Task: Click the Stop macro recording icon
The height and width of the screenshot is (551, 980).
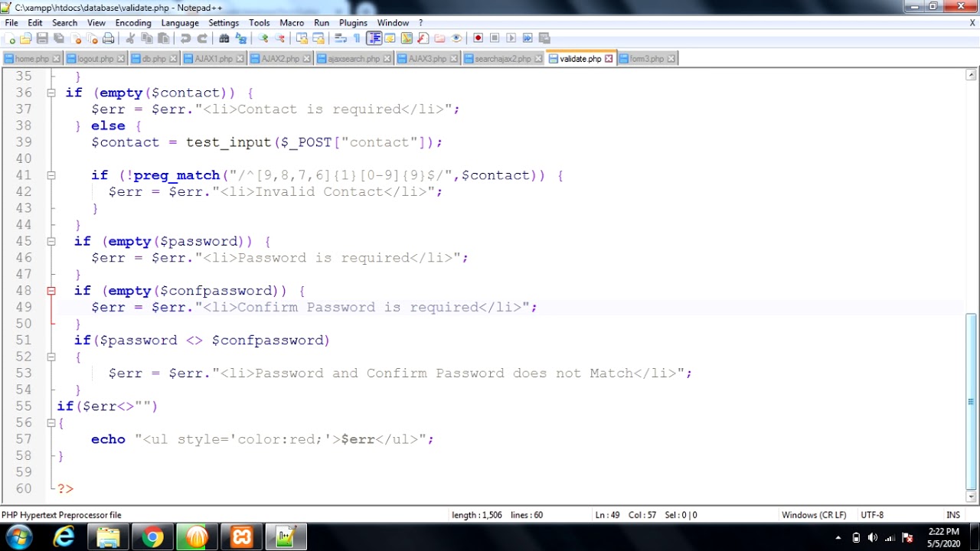Action: pos(495,38)
